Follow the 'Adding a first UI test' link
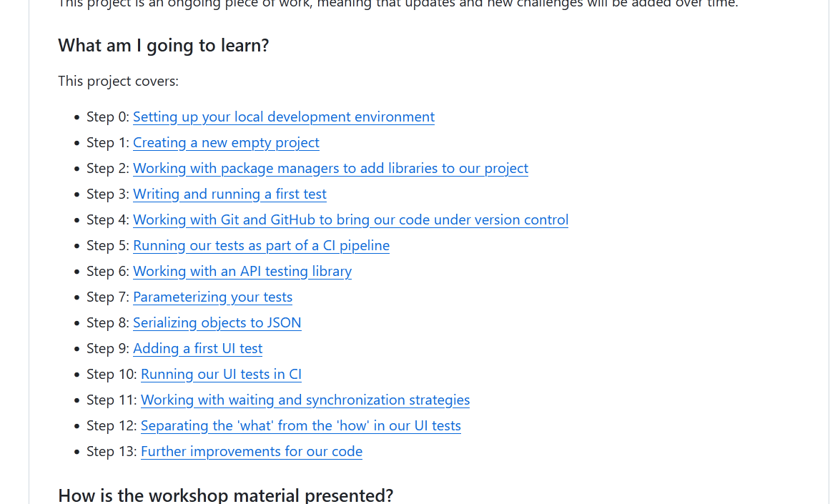 197,348
